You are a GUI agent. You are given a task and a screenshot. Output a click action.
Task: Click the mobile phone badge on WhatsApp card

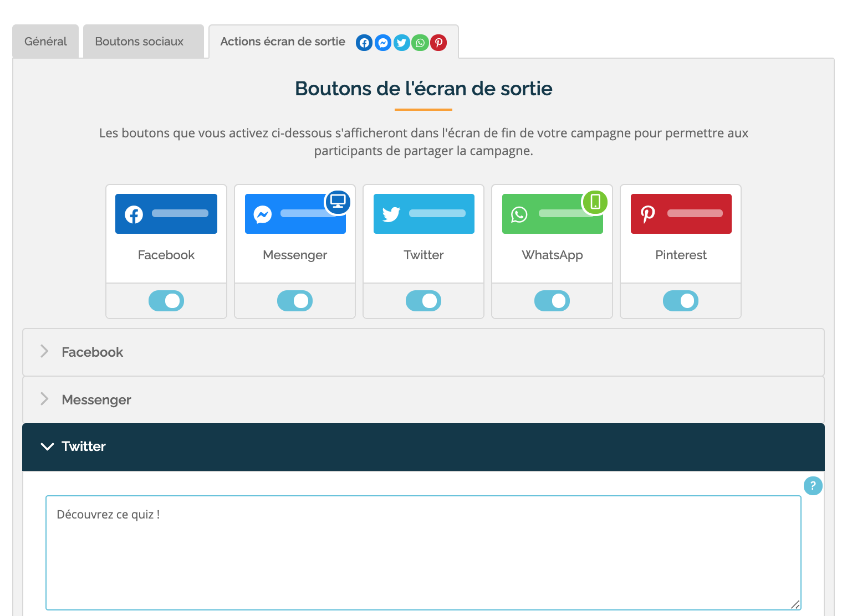coord(595,202)
